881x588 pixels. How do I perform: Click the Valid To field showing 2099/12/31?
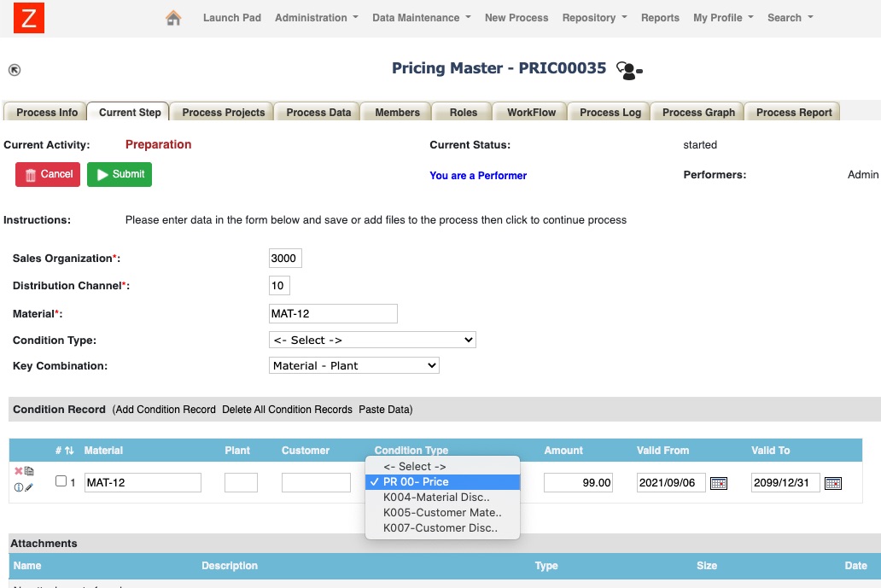click(783, 482)
